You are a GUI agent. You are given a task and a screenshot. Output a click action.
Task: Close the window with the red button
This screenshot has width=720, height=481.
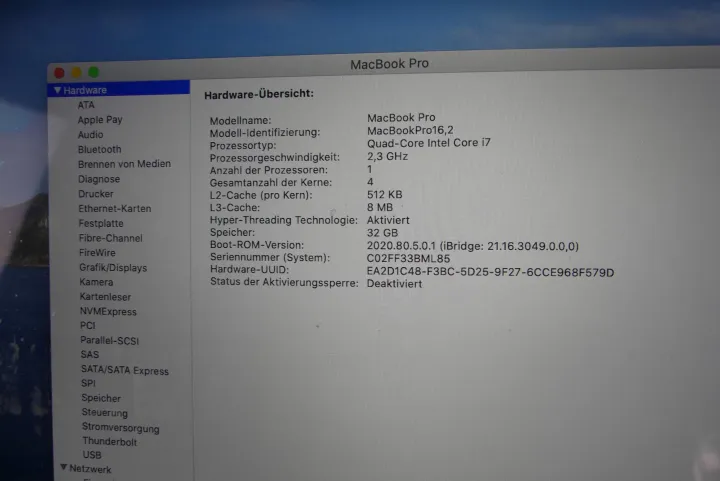[59, 73]
